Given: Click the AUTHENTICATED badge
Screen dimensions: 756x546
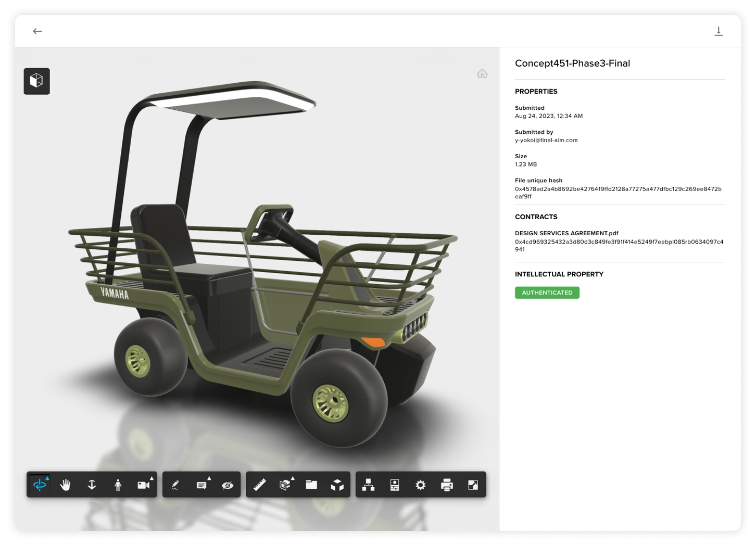Looking at the screenshot, I should click(x=547, y=293).
